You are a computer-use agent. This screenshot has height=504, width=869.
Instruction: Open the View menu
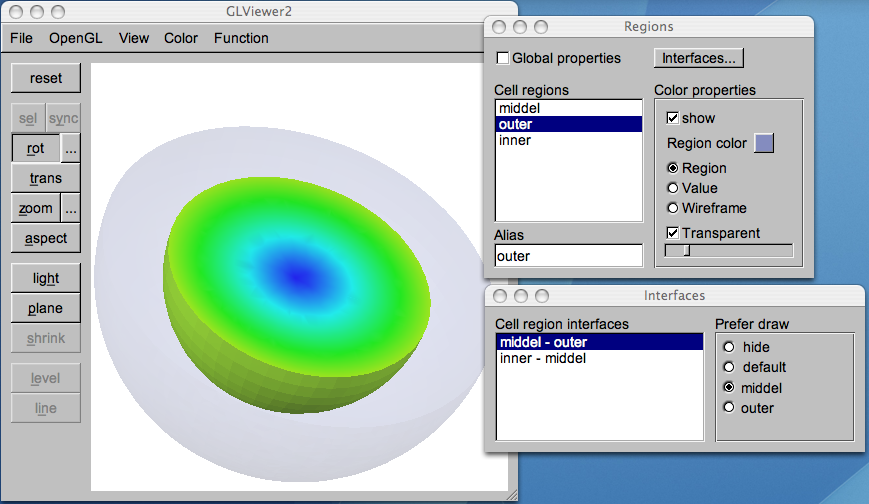coord(134,38)
